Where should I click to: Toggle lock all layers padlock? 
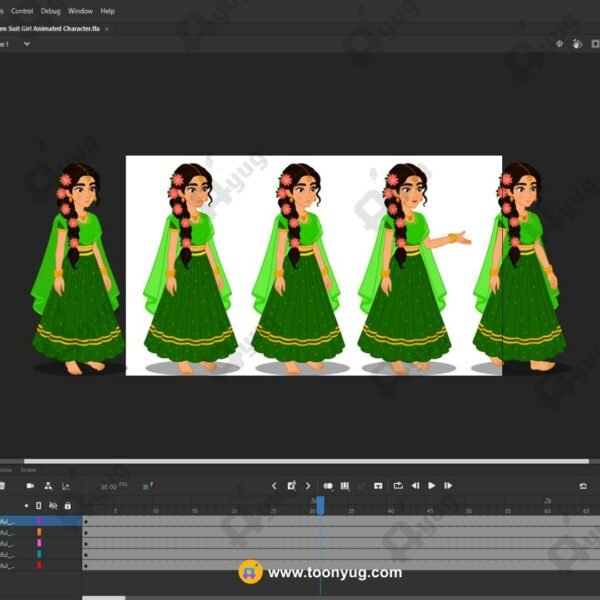tap(68, 505)
